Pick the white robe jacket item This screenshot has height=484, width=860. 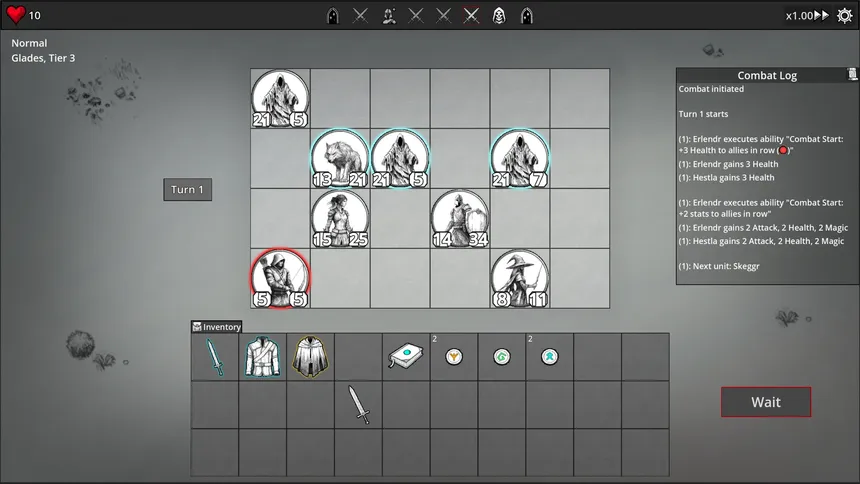pyautogui.click(x=262, y=357)
